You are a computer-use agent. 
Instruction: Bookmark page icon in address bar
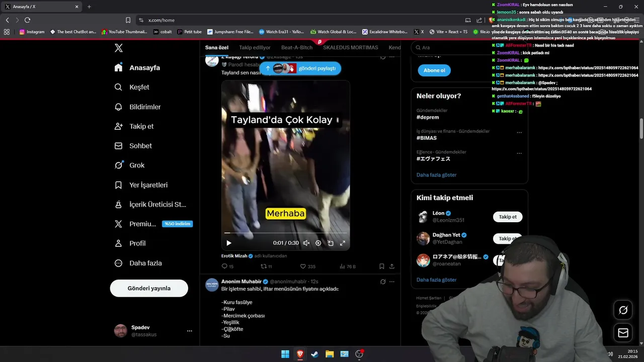[128, 20]
